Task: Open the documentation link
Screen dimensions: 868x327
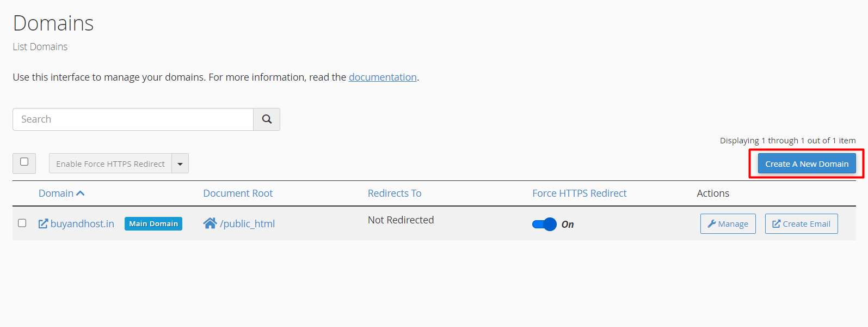Action: (383, 77)
